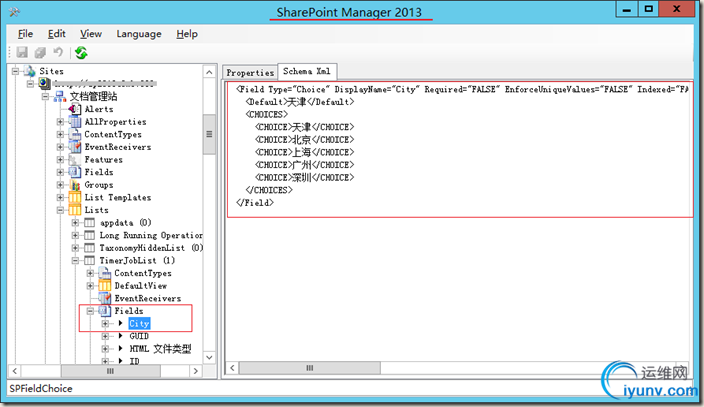Switch to the Properties tab
Viewport: 704px width, 407px height.
[249, 72]
